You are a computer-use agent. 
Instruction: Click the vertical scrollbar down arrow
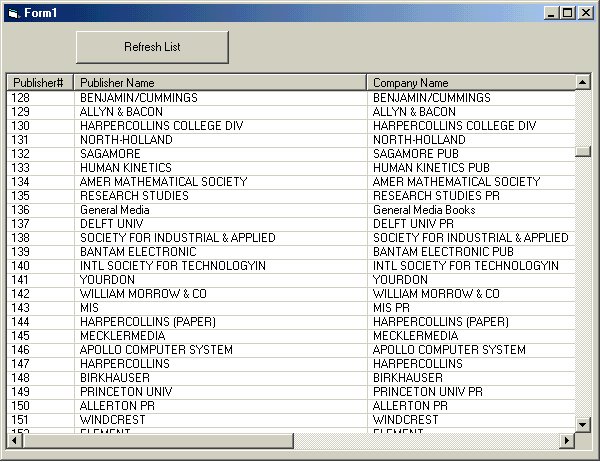pyautogui.click(x=583, y=424)
